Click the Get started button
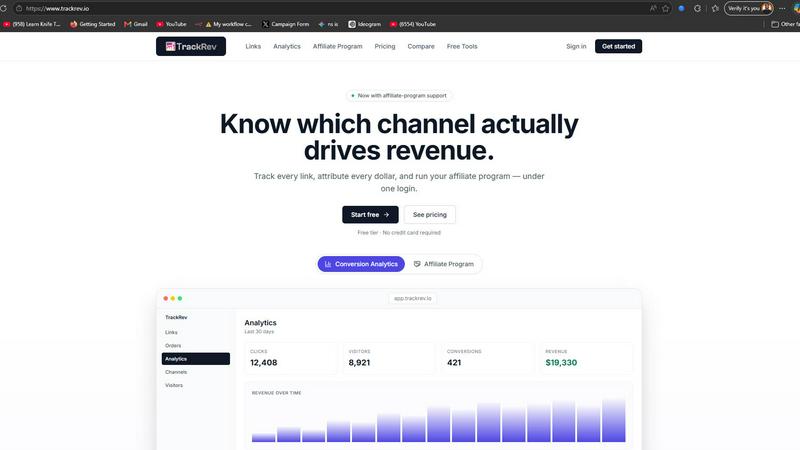The height and width of the screenshot is (450, 800). point(618,46)
